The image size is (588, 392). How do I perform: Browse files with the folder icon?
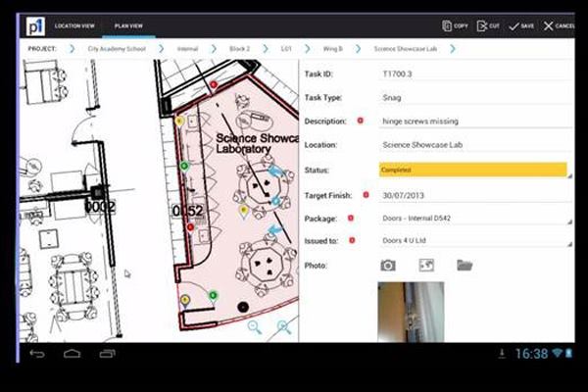[x=465, y=266]
